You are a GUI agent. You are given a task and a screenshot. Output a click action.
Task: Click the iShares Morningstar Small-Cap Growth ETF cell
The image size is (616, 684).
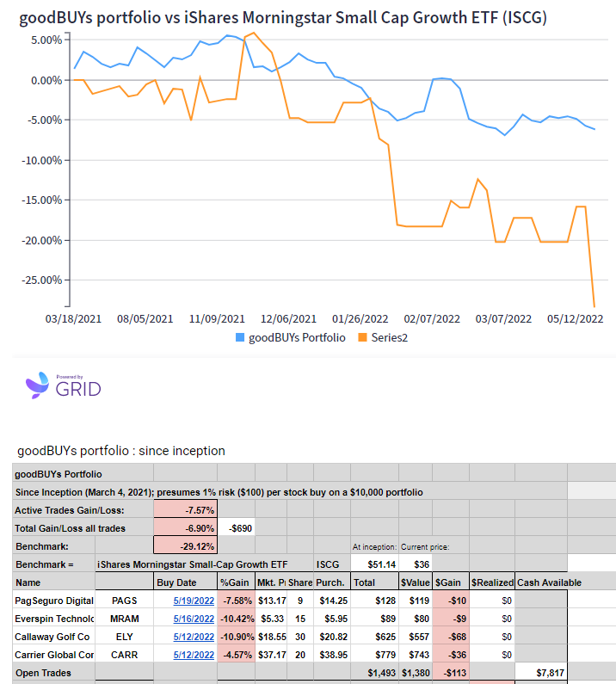tap(204, 564)
